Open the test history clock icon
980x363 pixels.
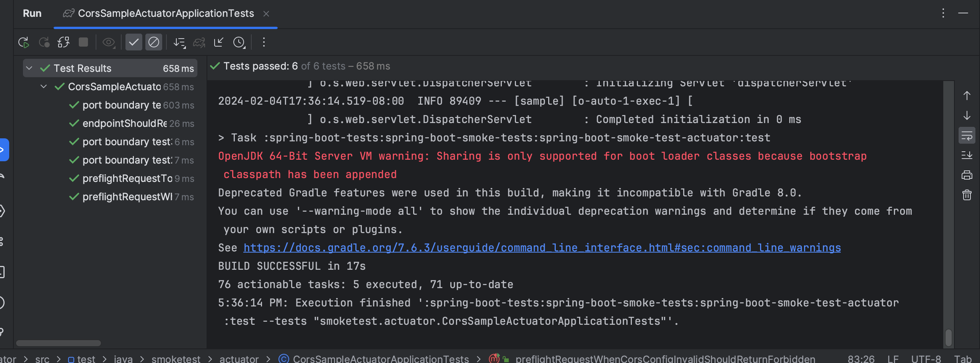(x=239, y=42)
